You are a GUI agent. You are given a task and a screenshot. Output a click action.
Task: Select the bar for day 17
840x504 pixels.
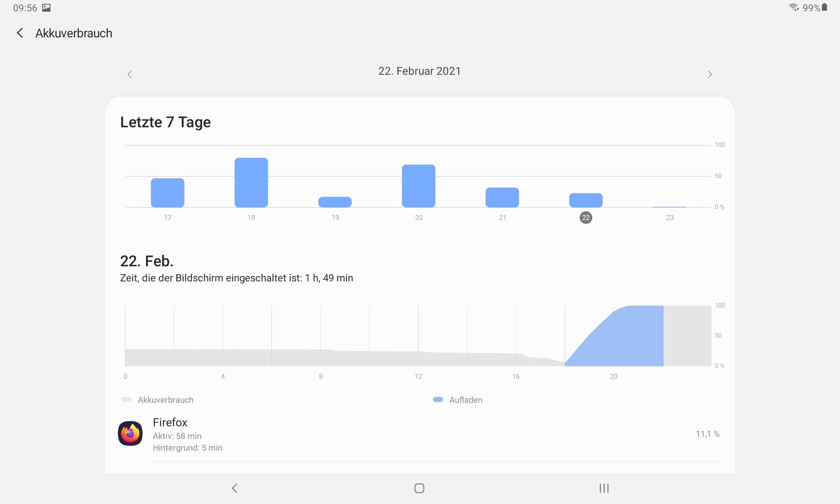pos(168,192)
